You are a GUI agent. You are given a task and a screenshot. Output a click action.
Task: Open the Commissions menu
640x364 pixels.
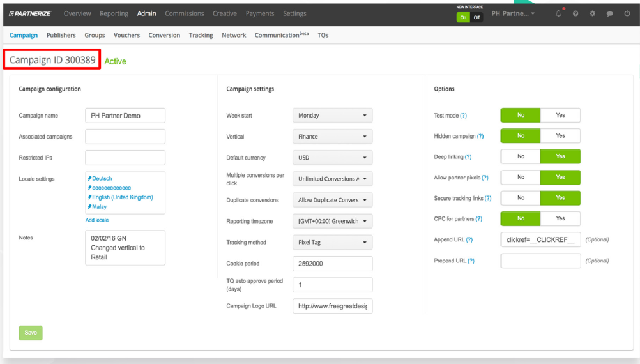click(x=185, y=13)
